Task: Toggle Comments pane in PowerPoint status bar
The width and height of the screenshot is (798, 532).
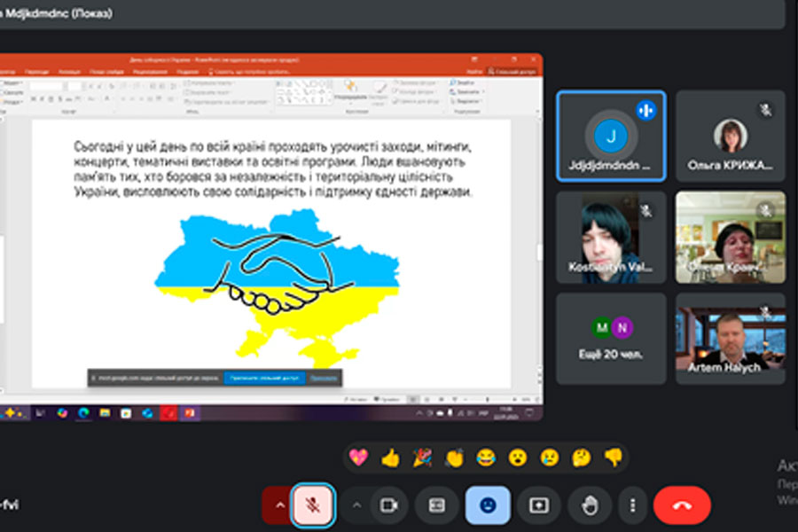Action: point(387,399)
